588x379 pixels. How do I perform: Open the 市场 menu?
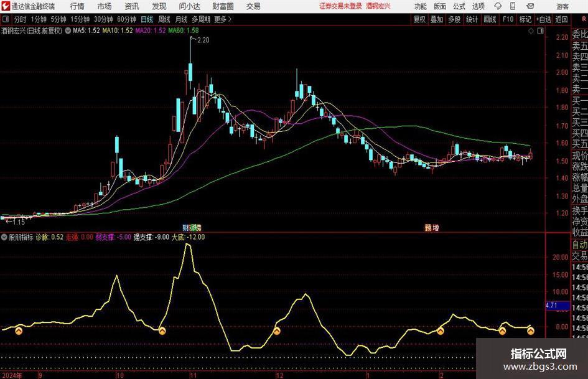pyautogui.click(x=105, y=6)
